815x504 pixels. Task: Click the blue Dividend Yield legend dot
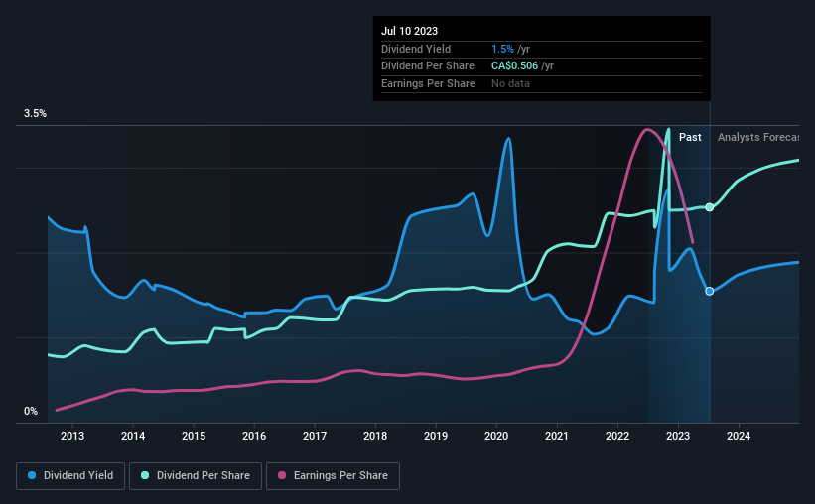(32, 475)
